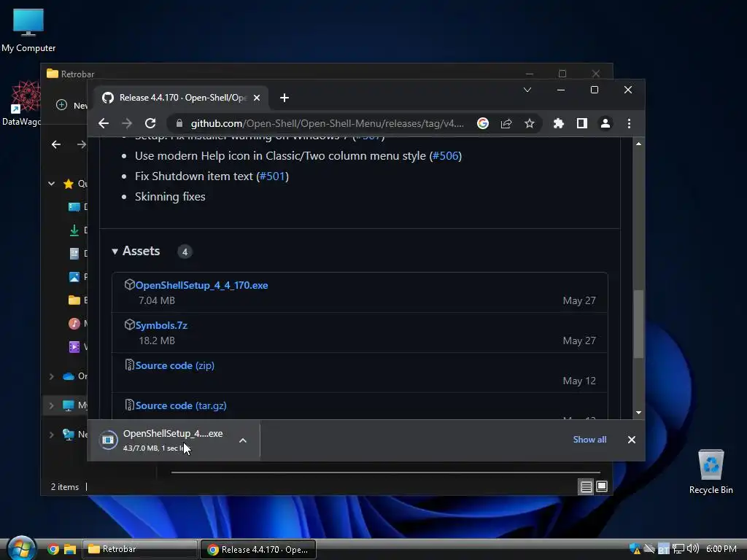Click the 6:00 PM taskbar clock
The height and width of the screenshot is (560, 747).
click(721, 549)
